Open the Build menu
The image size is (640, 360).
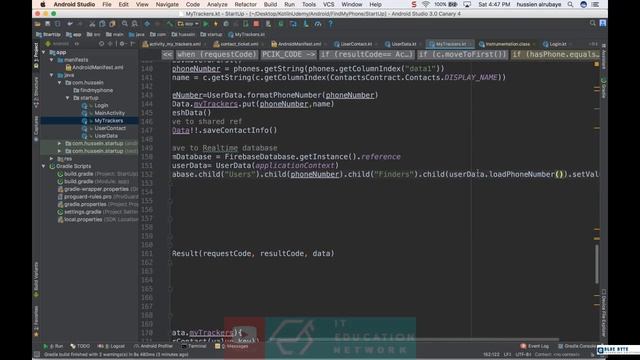(270, 4)
